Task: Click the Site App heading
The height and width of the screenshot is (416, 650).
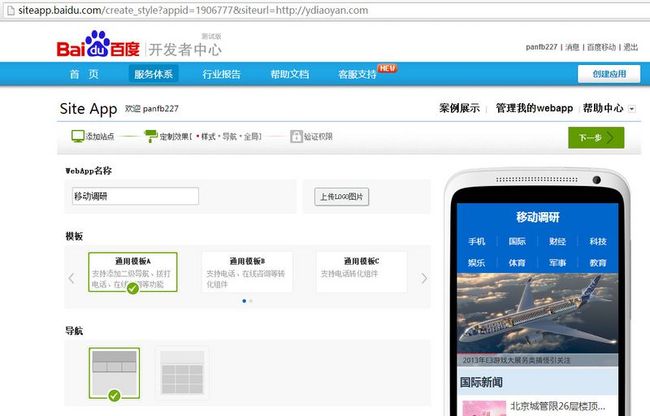Action: (x=88, y=109)
